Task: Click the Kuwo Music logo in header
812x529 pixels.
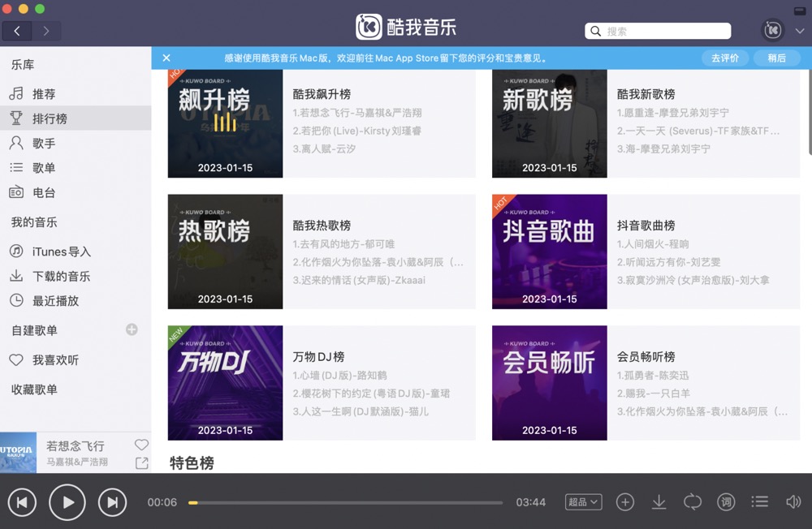Action: point(406,27)
